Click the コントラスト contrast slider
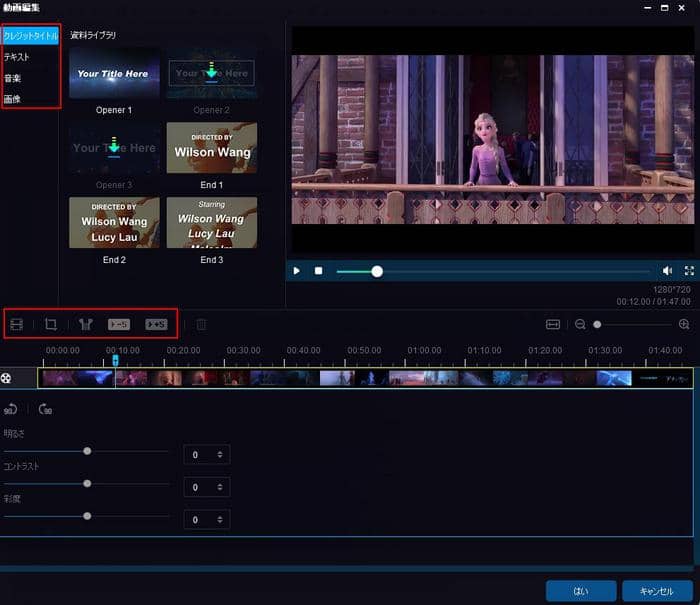 87,484
